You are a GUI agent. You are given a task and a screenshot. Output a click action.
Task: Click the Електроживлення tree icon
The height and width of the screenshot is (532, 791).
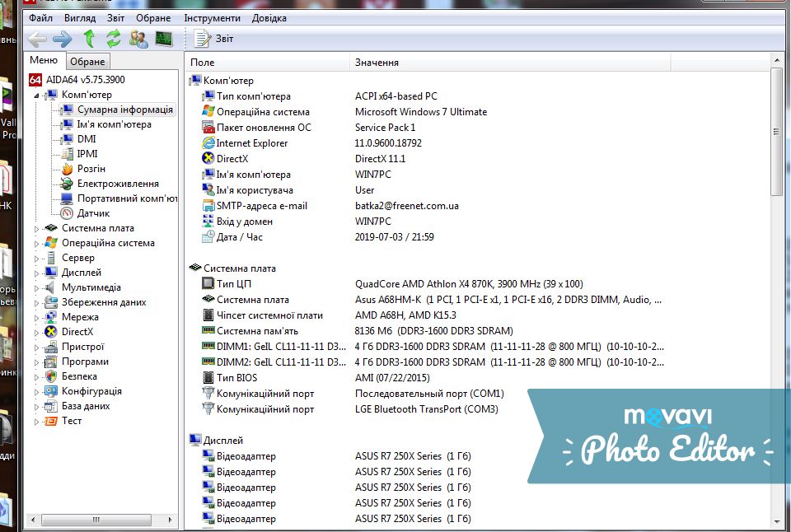67,184
